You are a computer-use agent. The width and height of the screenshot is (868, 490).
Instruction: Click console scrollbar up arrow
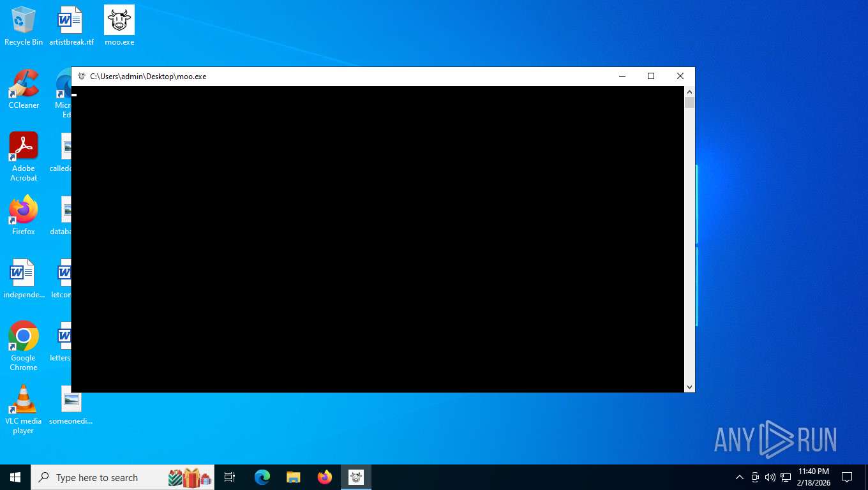pos(689,91)
